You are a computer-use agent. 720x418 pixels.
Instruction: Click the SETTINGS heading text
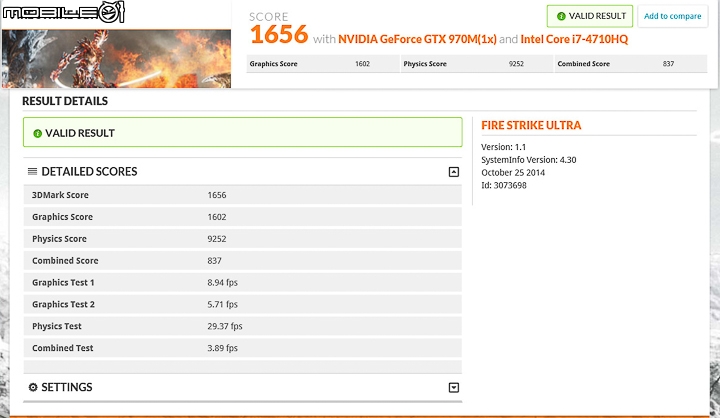click(x=67, y=387)
